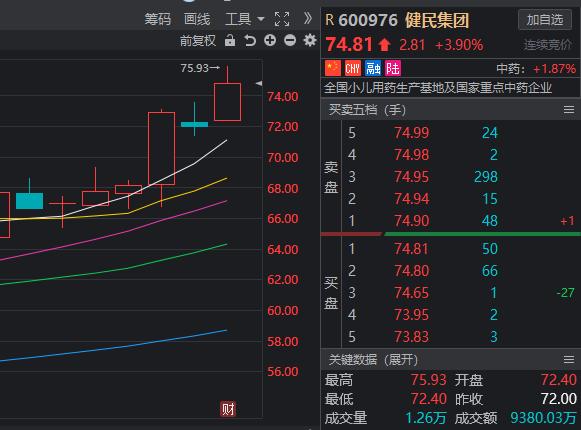Viewport: 581px width, 430px height.
Task: Click 加自选 to add to watchlist
Action: tap(545, 20)
